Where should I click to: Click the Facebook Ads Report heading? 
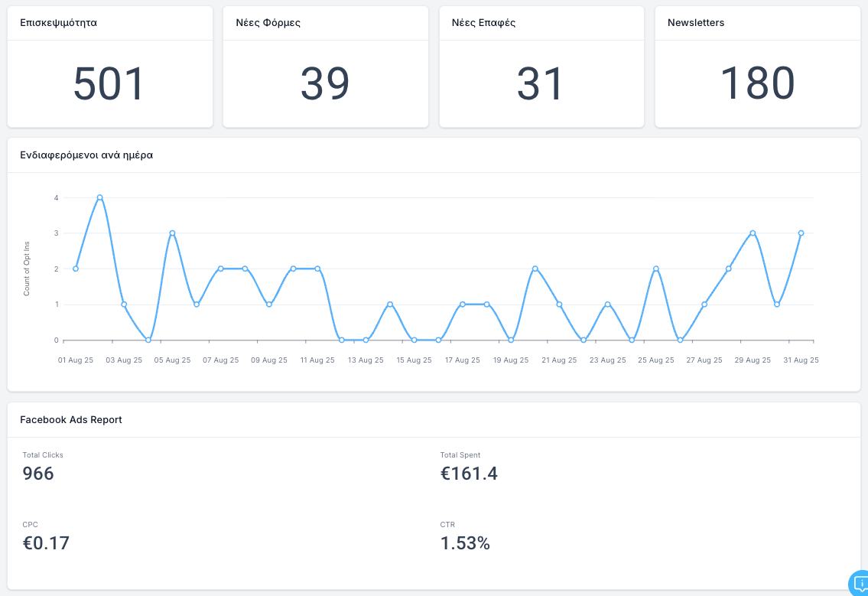pos(71,420)
